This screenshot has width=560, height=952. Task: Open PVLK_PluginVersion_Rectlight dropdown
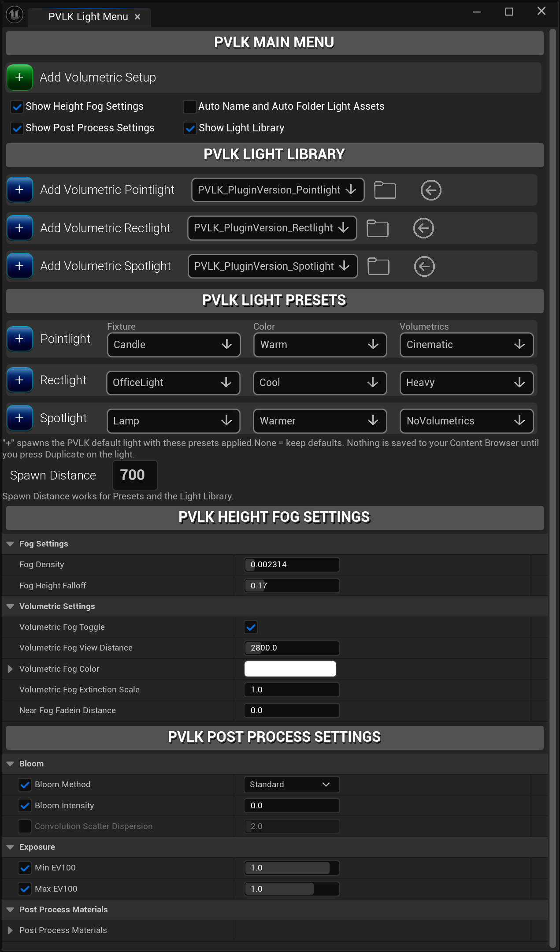tap(272, 228)
